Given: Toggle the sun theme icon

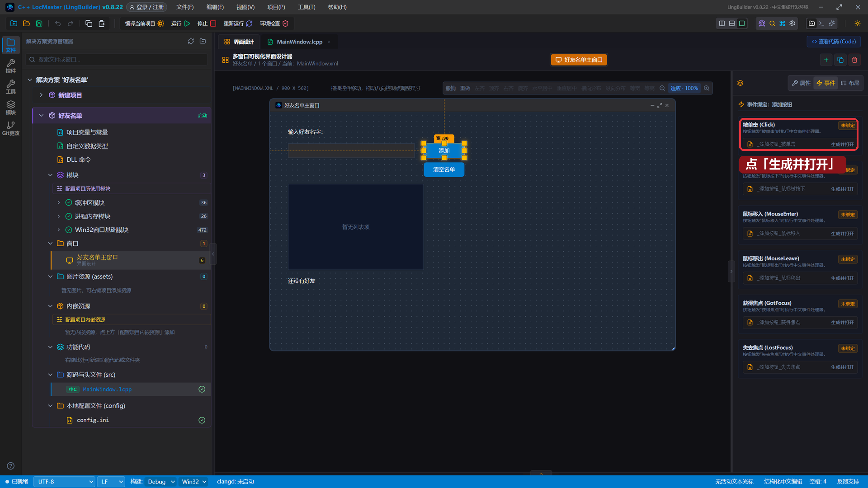Looking at the screenshot, I should click(x=857, y=23).
